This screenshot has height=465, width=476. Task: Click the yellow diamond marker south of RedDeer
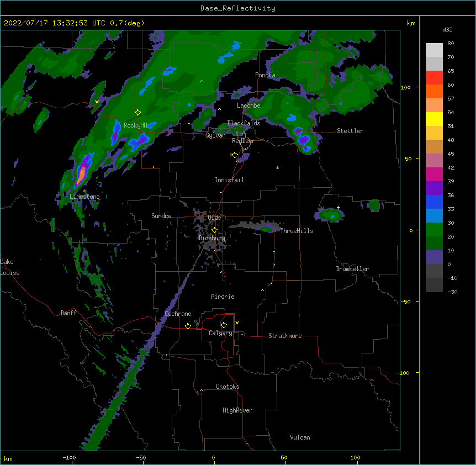235,155
